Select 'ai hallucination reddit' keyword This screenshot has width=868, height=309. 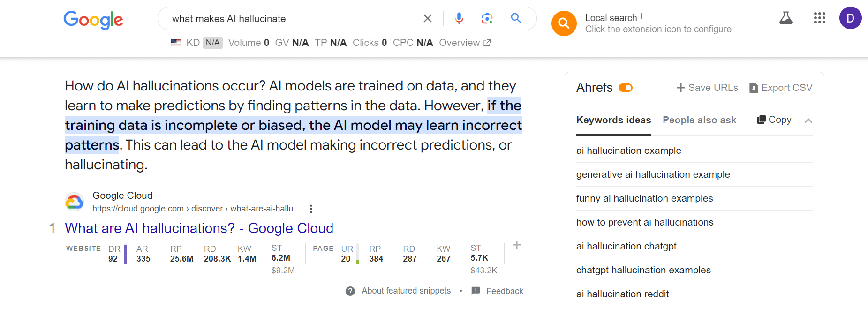coord(622,294)
